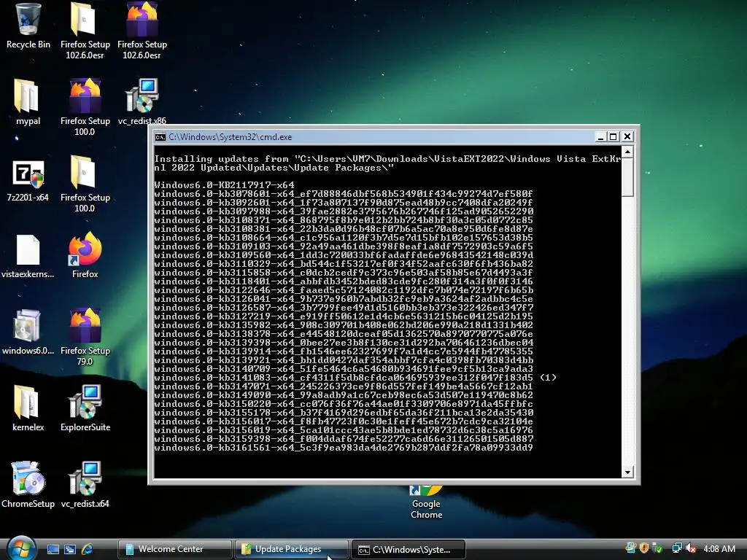Click the windows6.0-kb3149090-x64 line
Screen dimensions: 747x560
[343, 395]
